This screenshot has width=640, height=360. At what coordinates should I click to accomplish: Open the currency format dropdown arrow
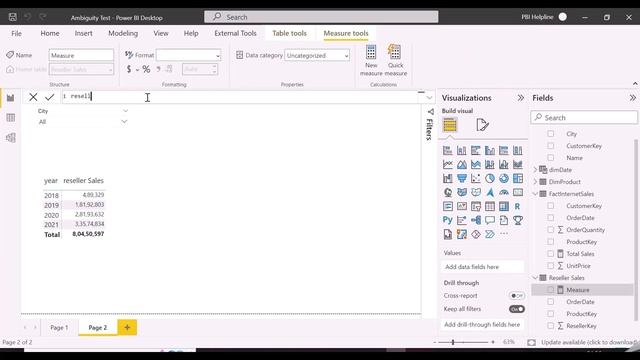(x=138, y=70)
